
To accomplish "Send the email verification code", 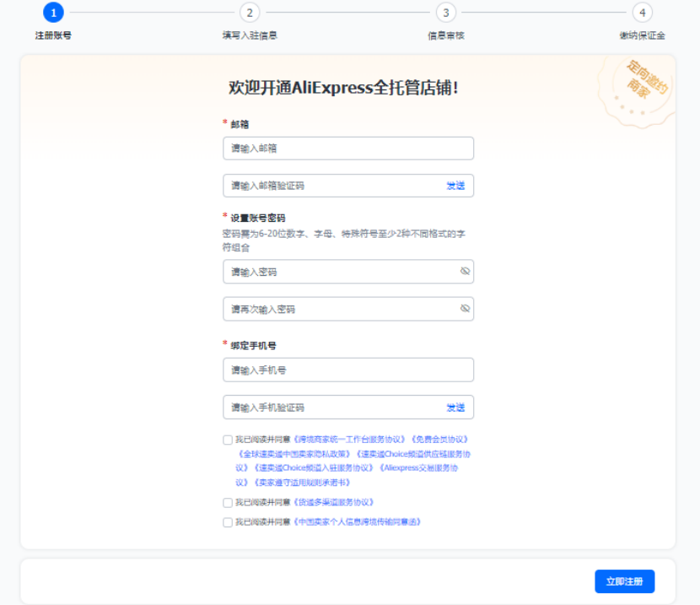I will pyautogui.click(x=455, y=185).
